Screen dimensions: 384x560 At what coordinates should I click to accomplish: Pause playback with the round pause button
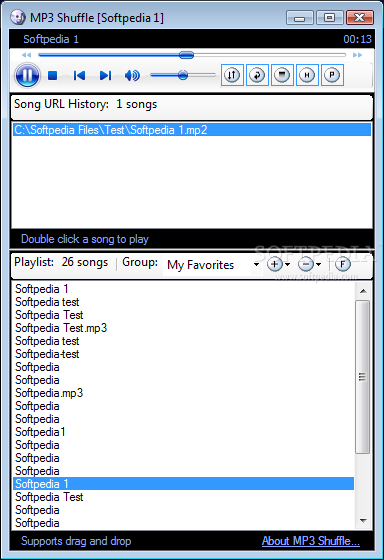pos(28,75)
